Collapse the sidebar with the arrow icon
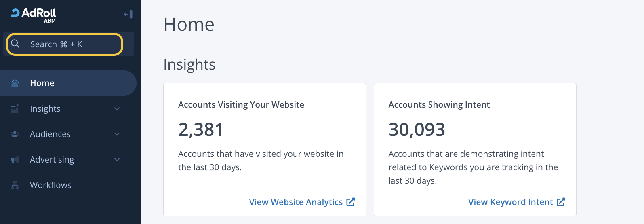This screenshot has height=224, width=644. coord(128,15)
